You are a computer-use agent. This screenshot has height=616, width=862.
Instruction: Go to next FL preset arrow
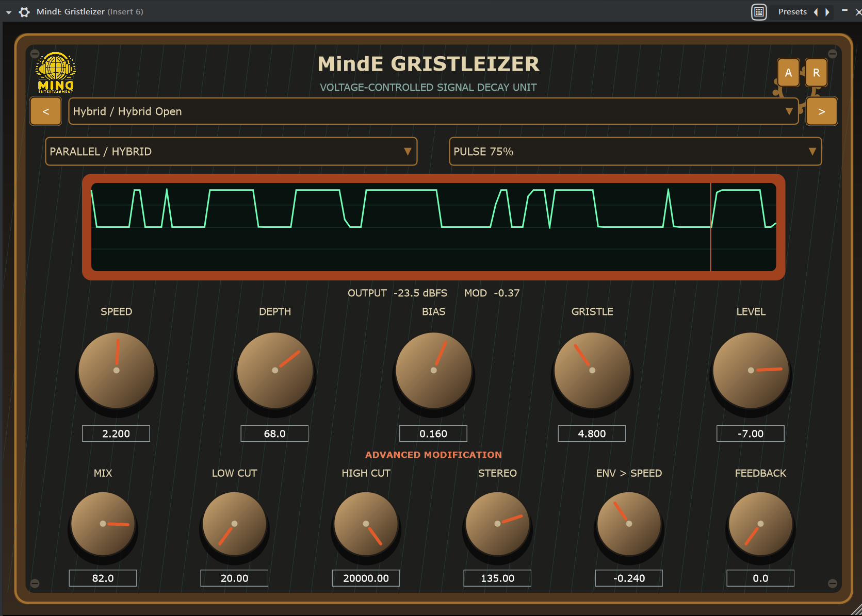pyautogui.click(x=827, y=12)
